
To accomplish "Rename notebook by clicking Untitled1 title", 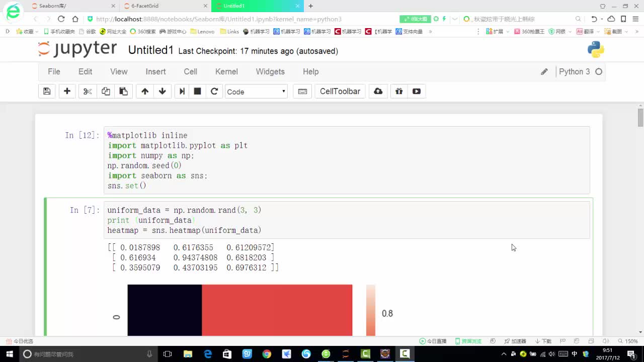I will pyautogui.click(x=151, y=50).
